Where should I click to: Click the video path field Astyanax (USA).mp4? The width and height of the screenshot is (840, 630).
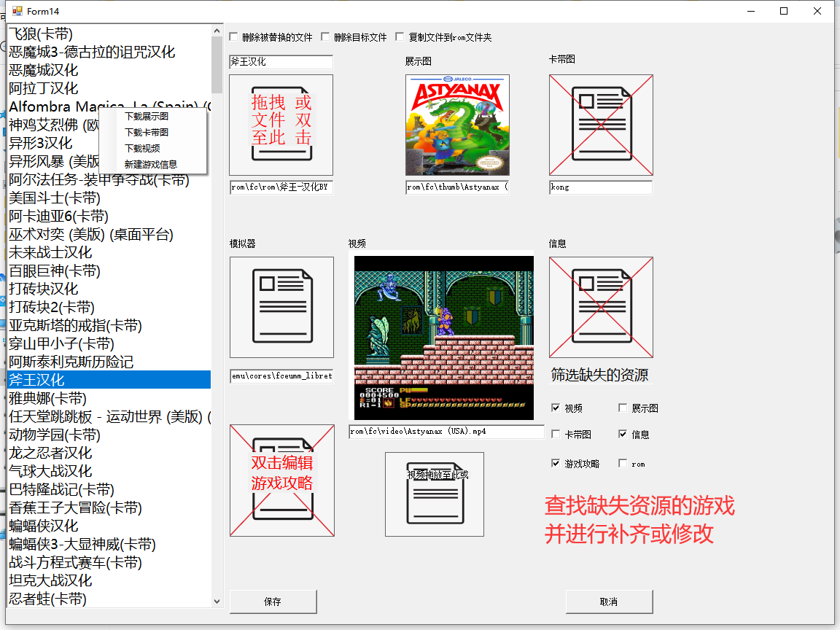coord(446,431)
